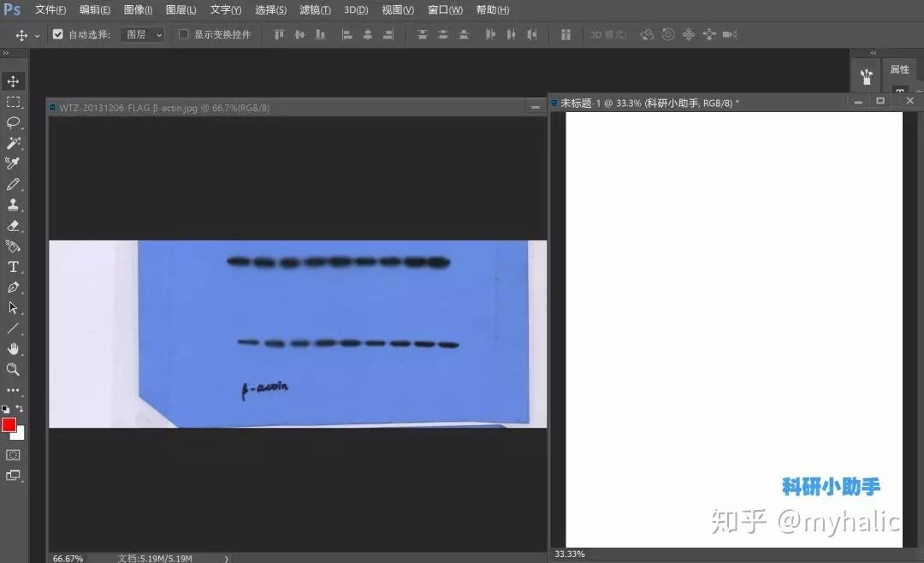Select the Move tool
The image size is (924, 563).
[x=13, y=81]
